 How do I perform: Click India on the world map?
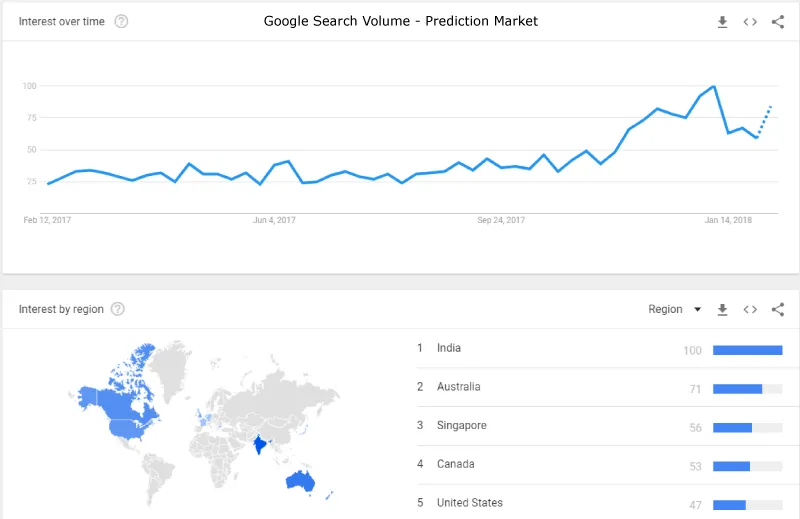click(260, 444)
